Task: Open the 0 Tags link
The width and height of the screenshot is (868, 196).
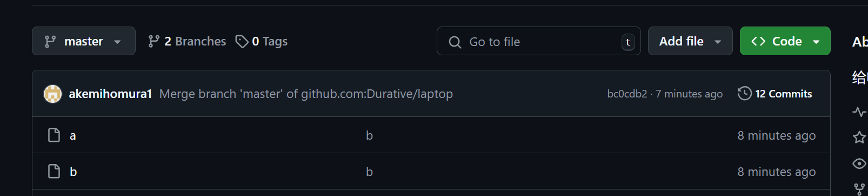Action: click(x=262, y=41)
